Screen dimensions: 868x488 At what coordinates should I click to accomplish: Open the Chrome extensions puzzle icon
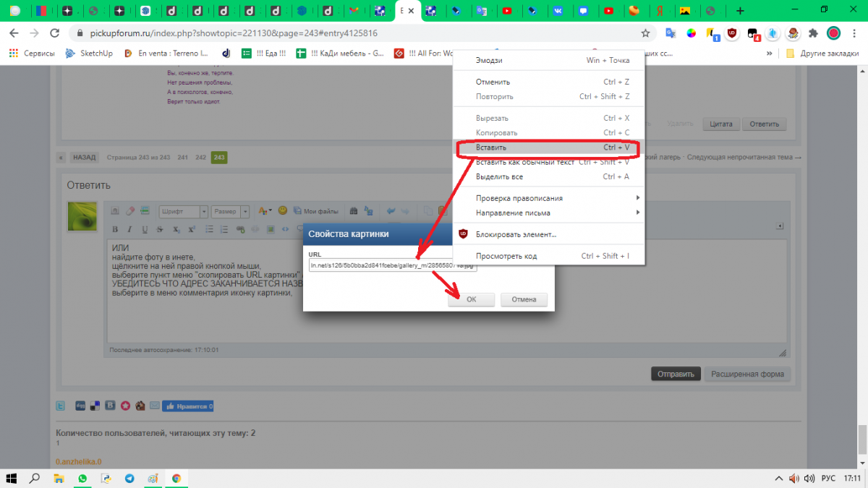(813, 33)
